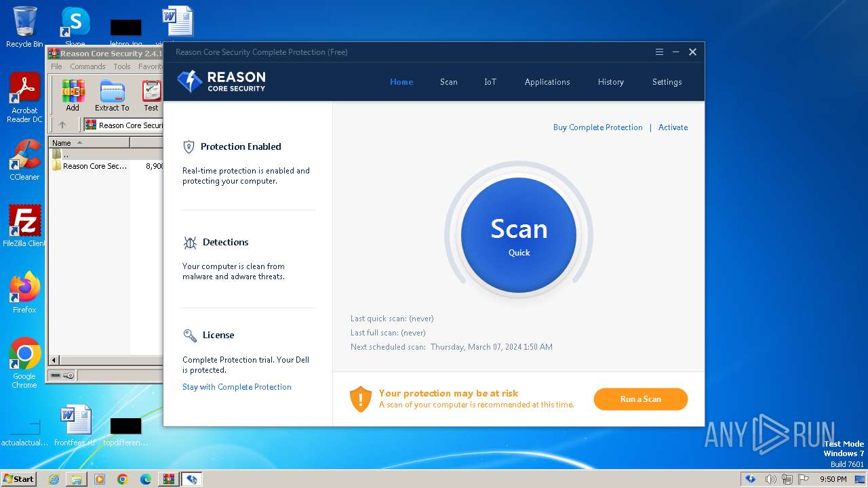Start a Quick Scan with the big blue button

(519, 235)
